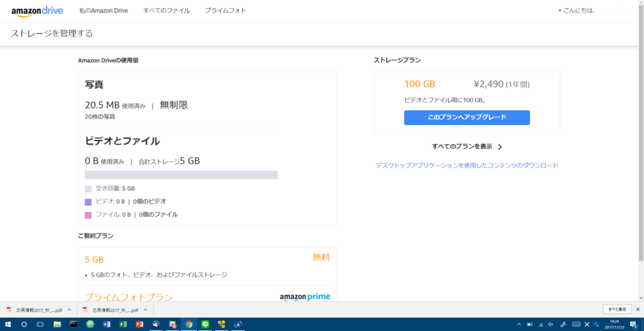Image resolution: width=644 pixels, height=331 pixels.
Task: Open プライムフォト tab
Action: pos(226,11)
